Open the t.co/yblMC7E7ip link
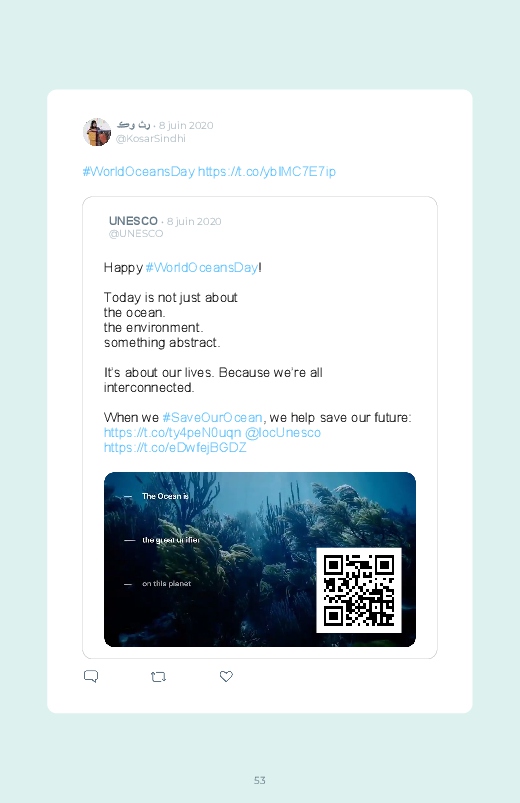This screenshot has height=803, width=520. pos(267,172)
